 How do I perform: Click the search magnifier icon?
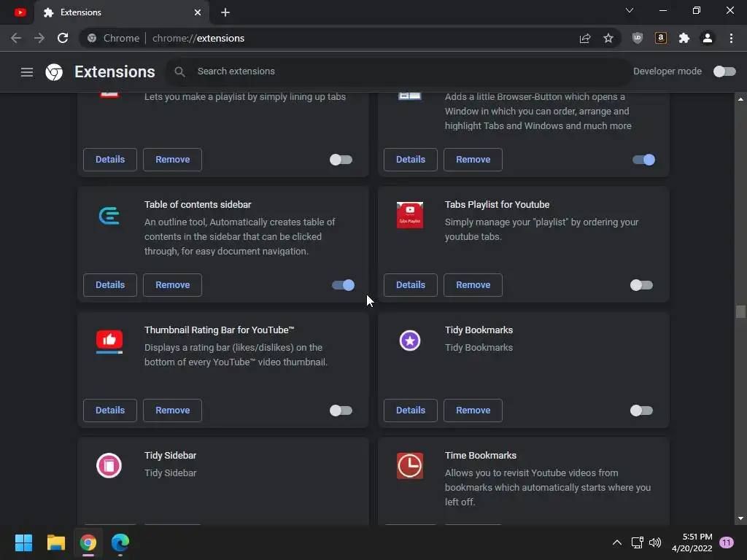(179, 71)
